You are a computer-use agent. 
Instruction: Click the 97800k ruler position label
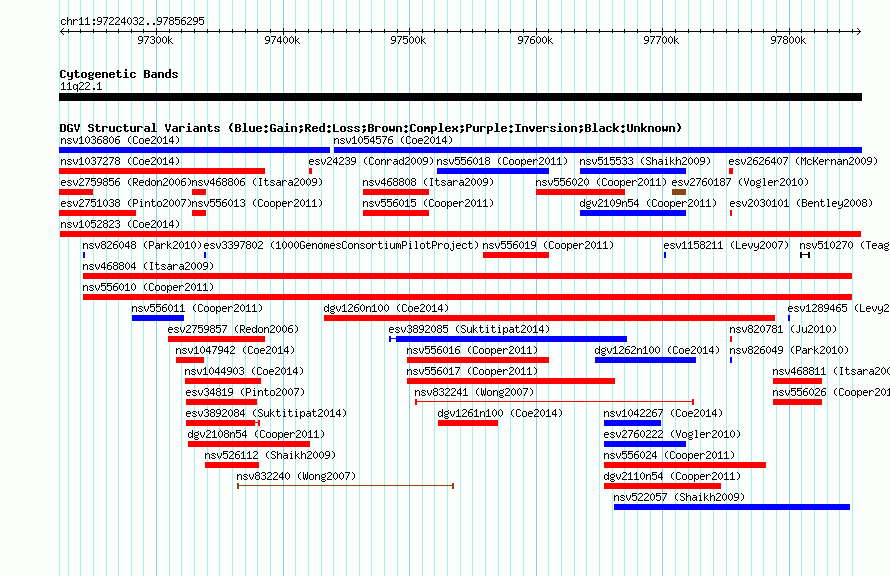click(x=788, y=40)
